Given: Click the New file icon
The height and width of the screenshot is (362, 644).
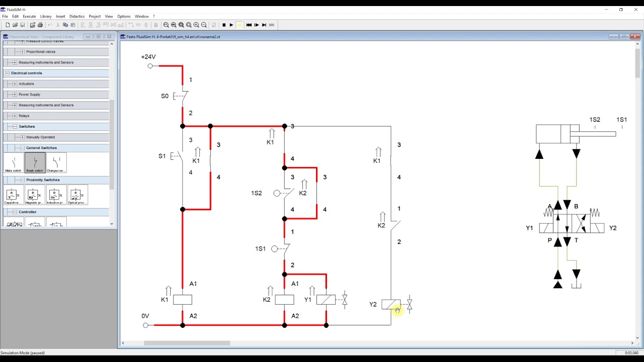Looking at the screenshot, I should (8, 25).
